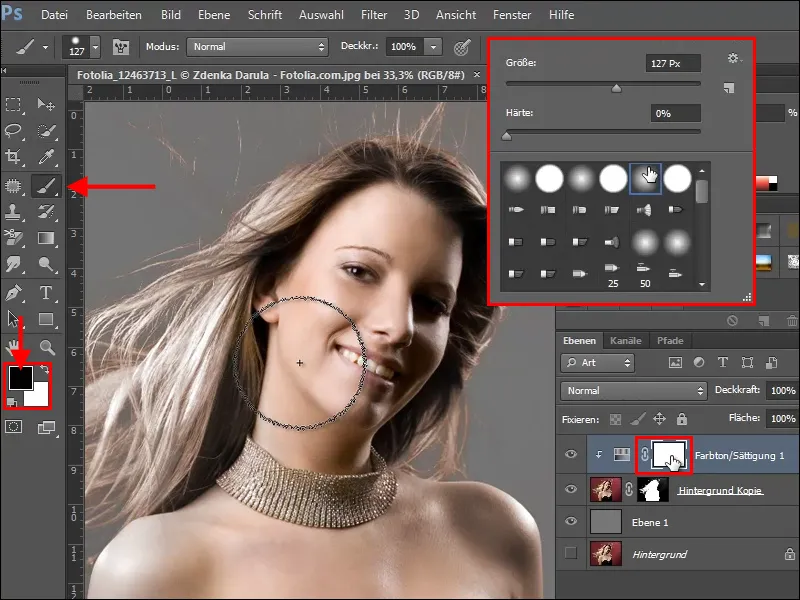
Task: Close the Fotolia document tab
Action: click(x=477, y=74)
